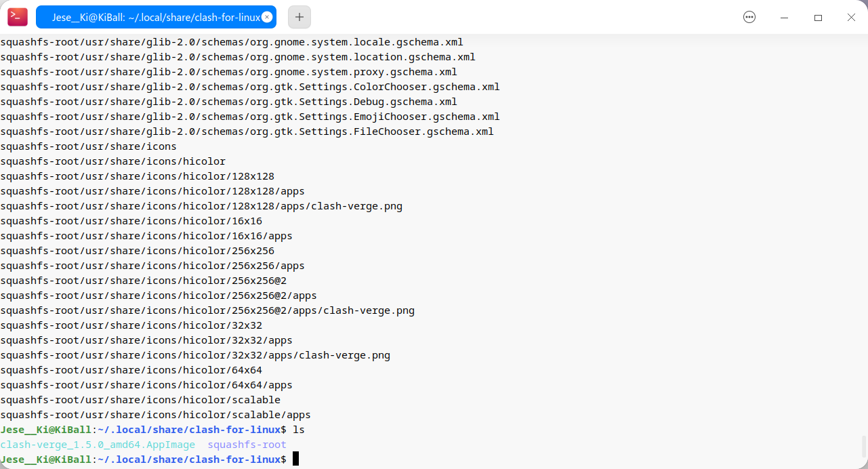Click the 32x32/apps/clash-verge.png path line
The height and width of the screenshot is (469, 868).
pyautogui.click(x=195, y=355)
